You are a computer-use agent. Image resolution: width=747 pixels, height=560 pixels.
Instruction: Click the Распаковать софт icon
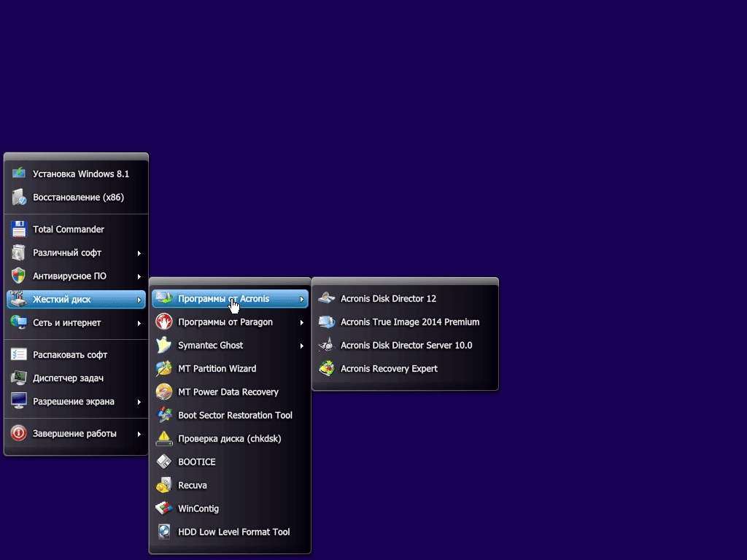pyautogui.click(x=18, y=354)
